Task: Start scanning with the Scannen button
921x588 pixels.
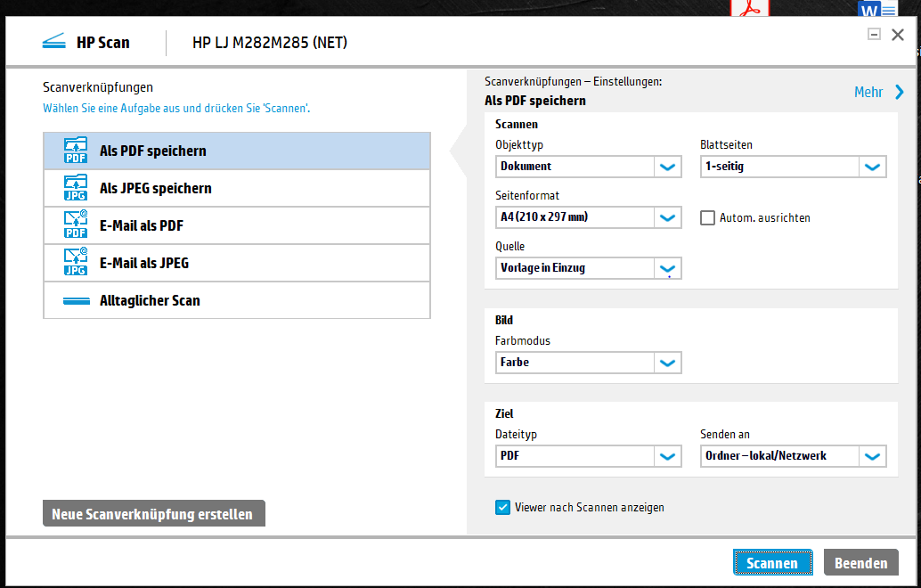Action: click(x=772, y=563)
